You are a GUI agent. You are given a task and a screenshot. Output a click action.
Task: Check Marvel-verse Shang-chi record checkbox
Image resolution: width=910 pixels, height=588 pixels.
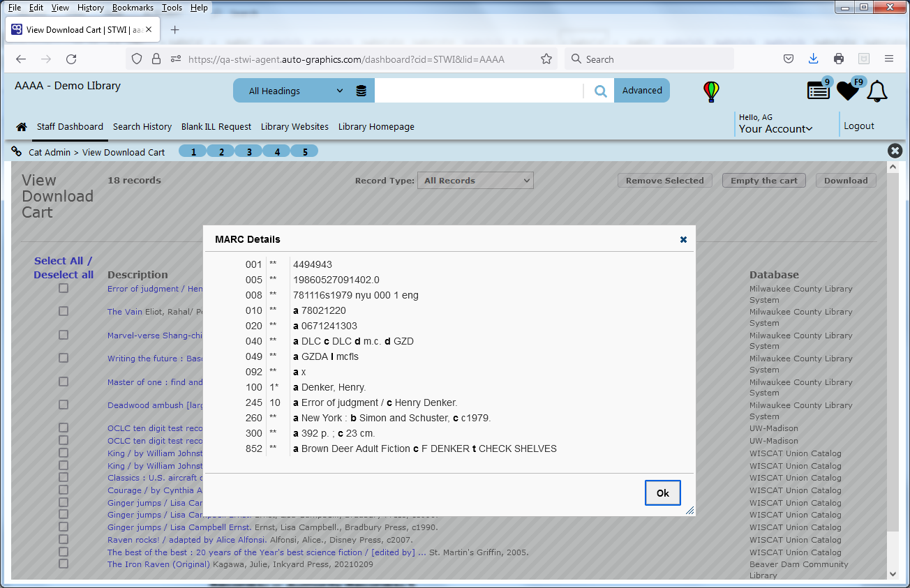tap(64, 335)
